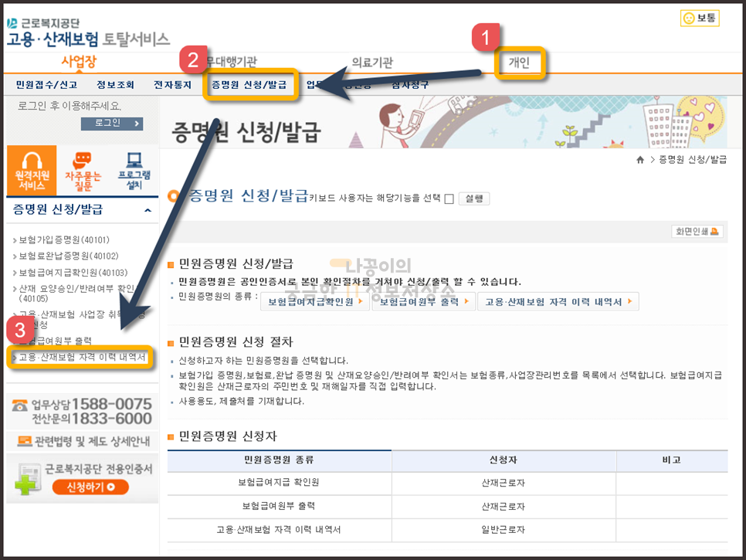Click table cell 보험급여원부 출력
The image size is (746, 560).
coord(279,506)
